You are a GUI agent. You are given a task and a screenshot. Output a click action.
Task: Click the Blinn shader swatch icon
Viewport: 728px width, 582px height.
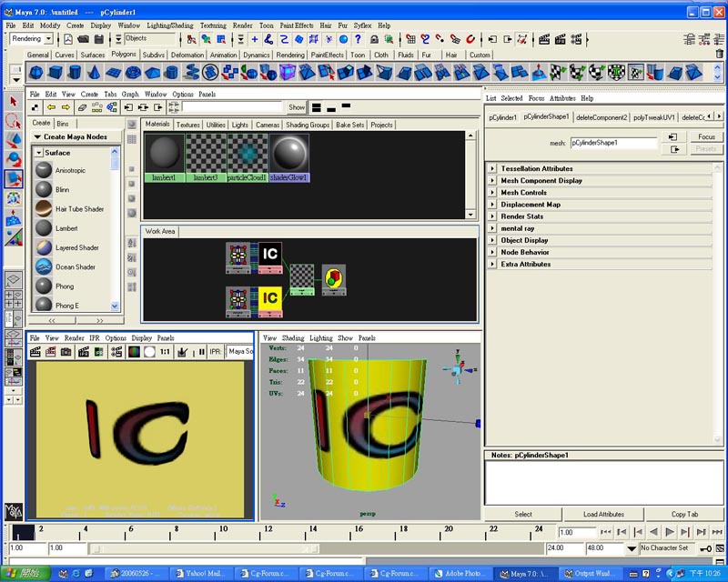tap(44, 189)
